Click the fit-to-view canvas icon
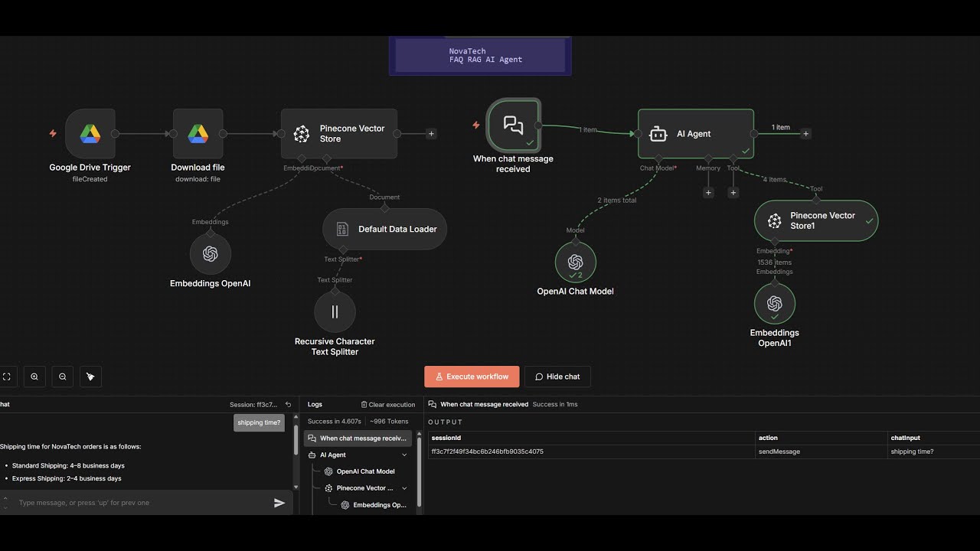 point(7,377)
